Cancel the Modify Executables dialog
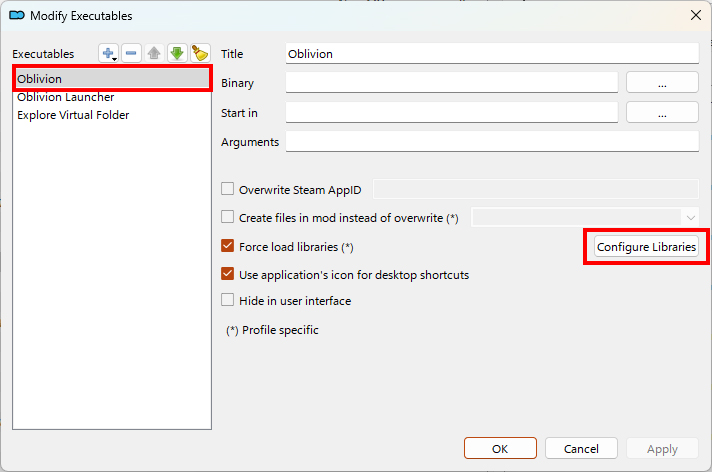 580,449
